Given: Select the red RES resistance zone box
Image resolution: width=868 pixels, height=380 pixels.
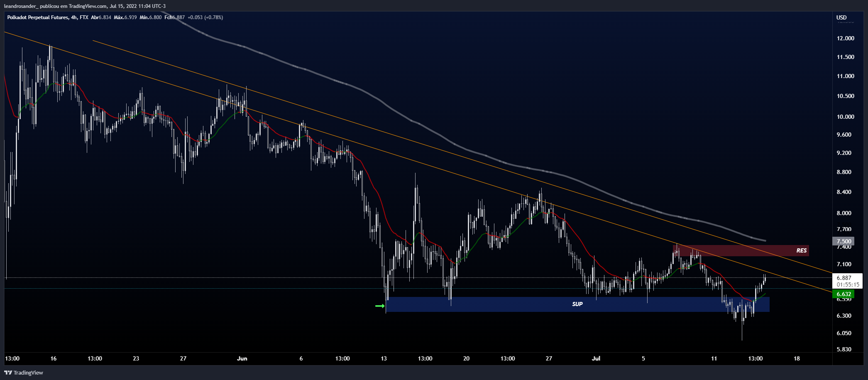Looking at the screenshot, I should click(741, 250).
